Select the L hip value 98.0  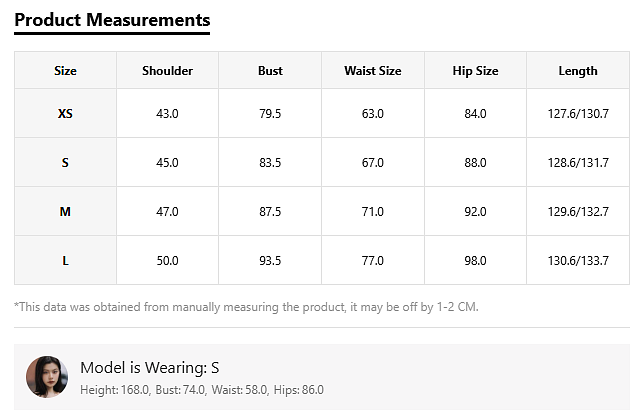tap(475, 261)
